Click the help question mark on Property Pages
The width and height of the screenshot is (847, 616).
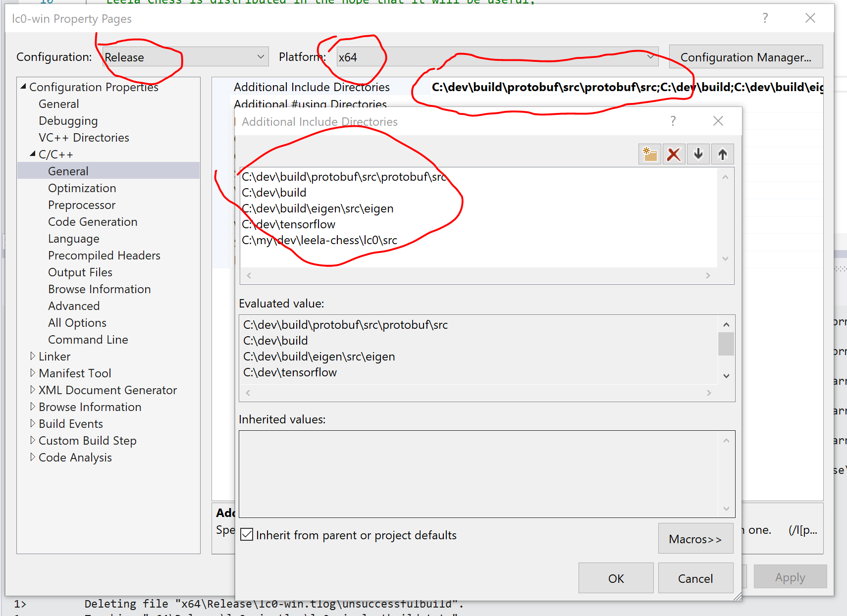765,18
